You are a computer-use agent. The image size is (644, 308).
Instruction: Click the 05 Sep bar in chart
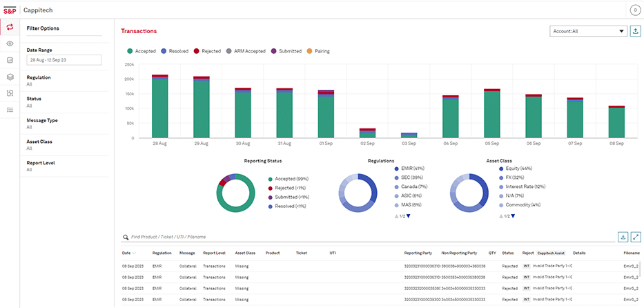pos(491,113)
